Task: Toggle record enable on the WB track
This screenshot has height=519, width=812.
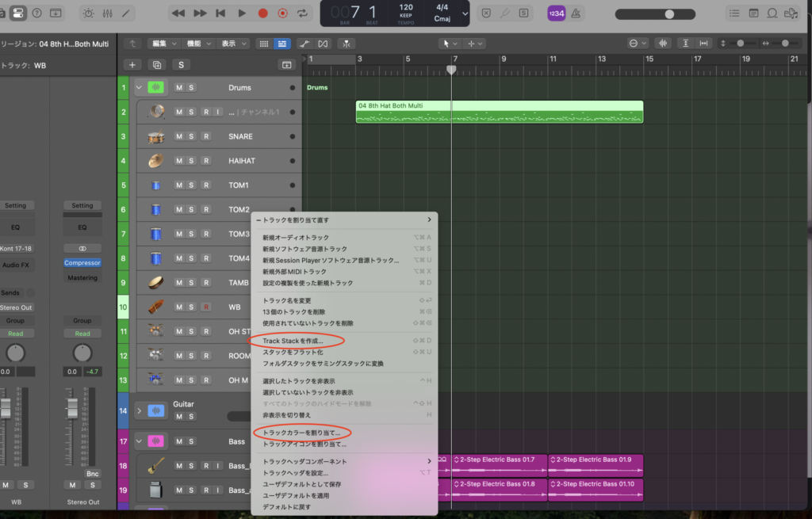Action: tap(206, 307)
